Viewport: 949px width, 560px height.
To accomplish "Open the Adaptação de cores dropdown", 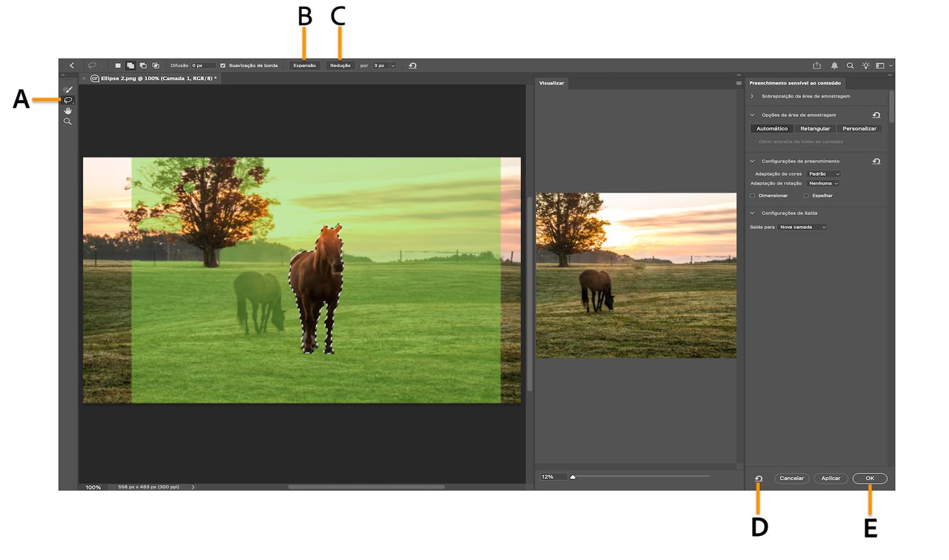I will 825,173.
